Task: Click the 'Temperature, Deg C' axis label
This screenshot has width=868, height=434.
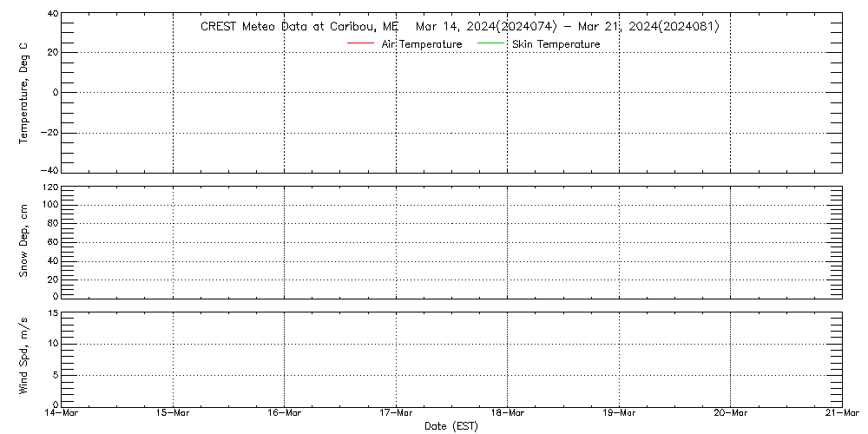Action: tap(23, 94)
